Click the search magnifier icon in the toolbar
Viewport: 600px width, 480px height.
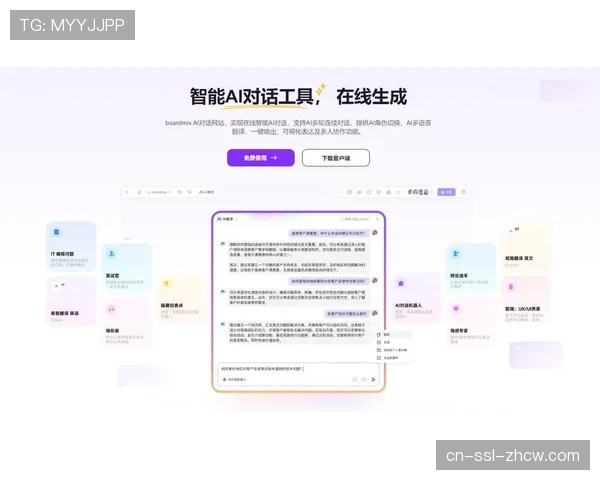tap(189, 192)
